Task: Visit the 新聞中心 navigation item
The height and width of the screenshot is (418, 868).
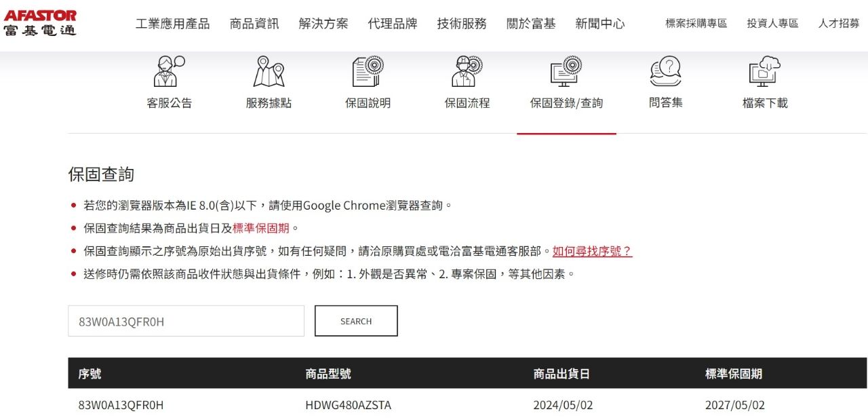Action: pyautogui.click(x=600, y=24)
